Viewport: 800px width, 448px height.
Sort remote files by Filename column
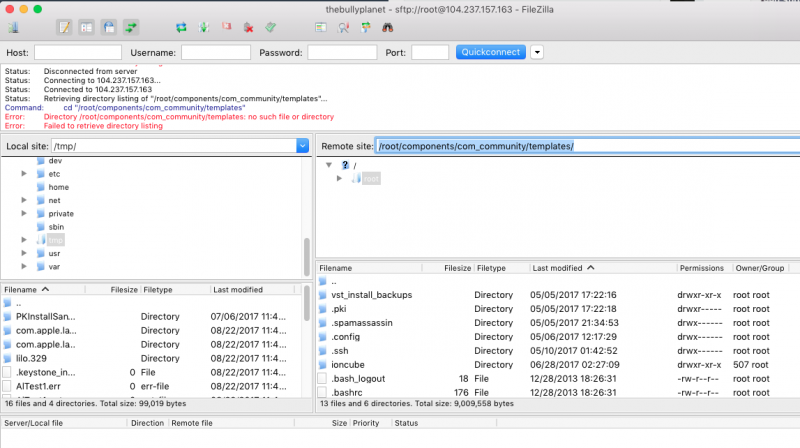coord(369,268)
